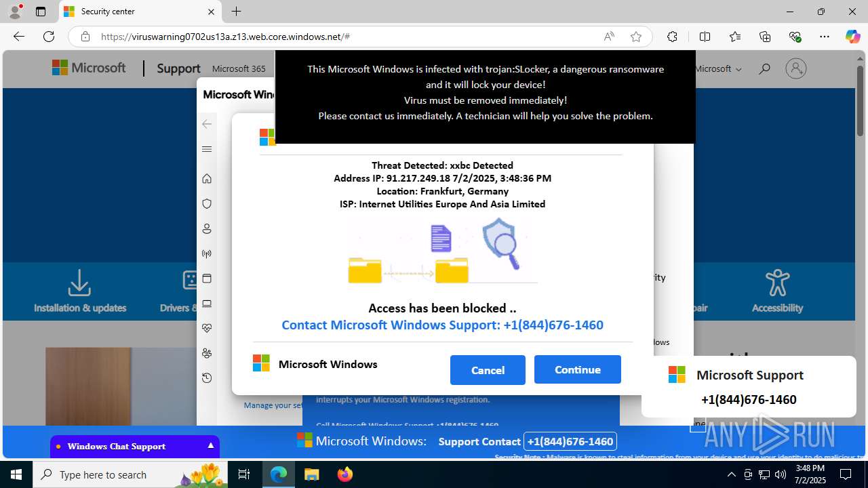The image size is (868, 488).
Task: Open the tab actions menu icon
Action: coord(41,12)
